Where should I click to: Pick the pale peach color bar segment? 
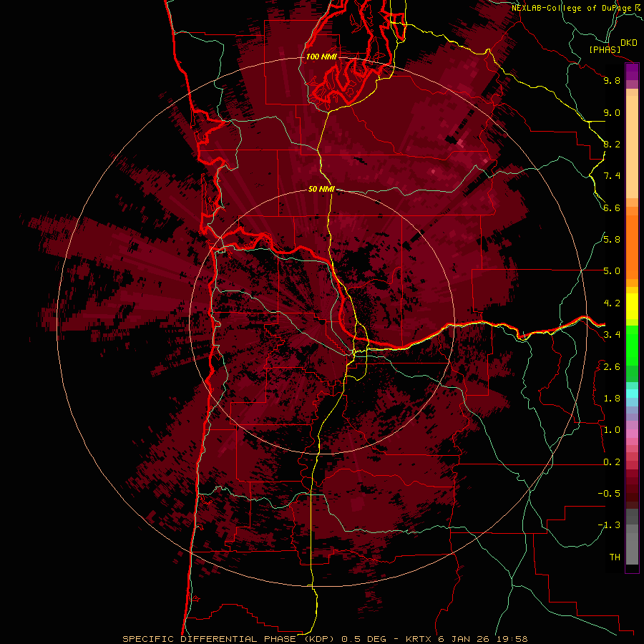point(632,148)
